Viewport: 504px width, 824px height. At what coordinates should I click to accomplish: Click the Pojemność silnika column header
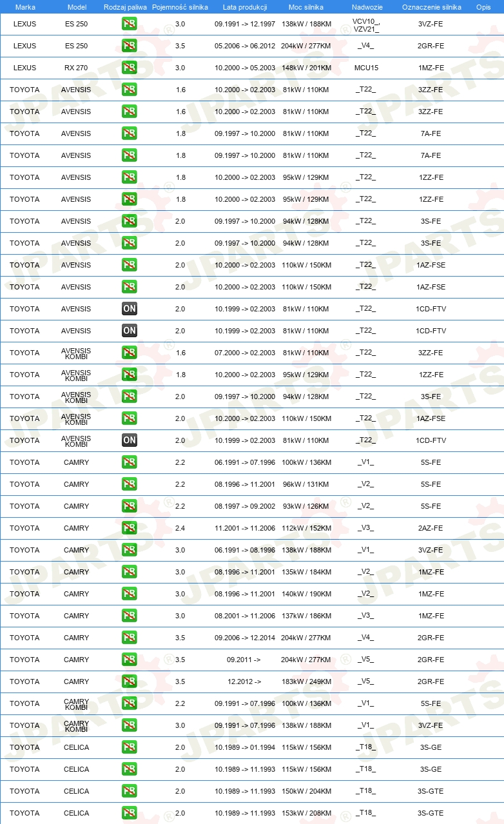(180, 7)
